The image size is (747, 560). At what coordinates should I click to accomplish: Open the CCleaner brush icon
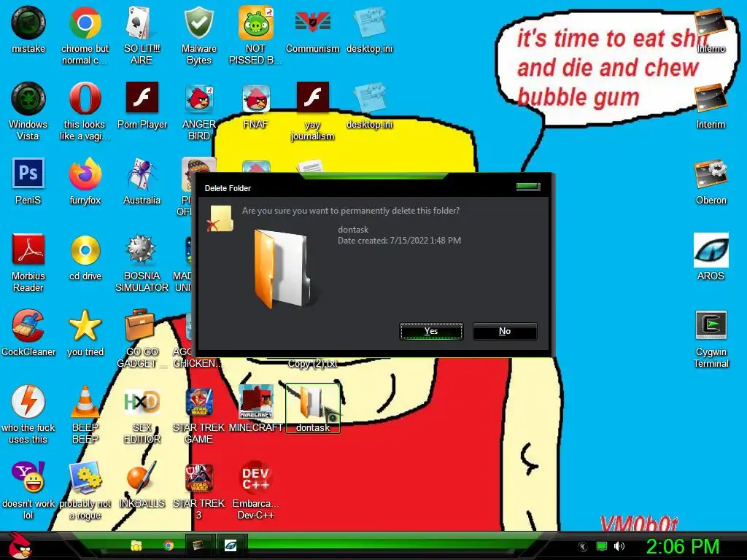(28, 333)
